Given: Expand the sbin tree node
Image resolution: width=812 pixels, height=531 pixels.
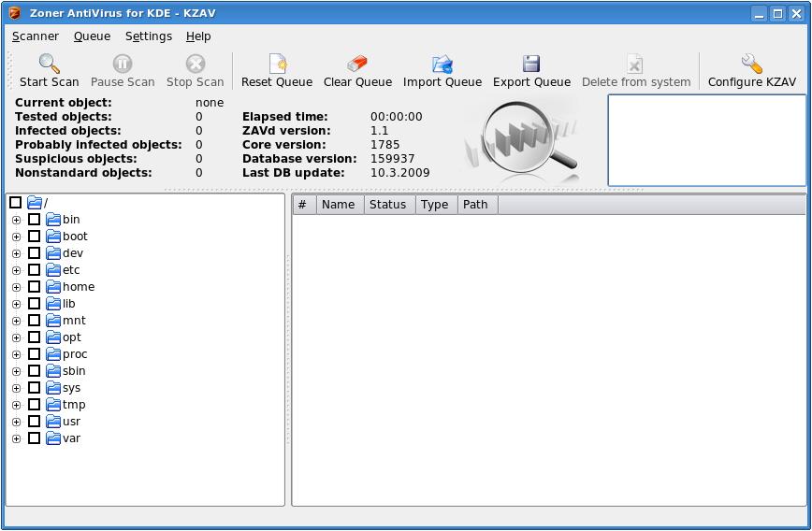Looking at the screenshot, I should [x=17, y=371].
